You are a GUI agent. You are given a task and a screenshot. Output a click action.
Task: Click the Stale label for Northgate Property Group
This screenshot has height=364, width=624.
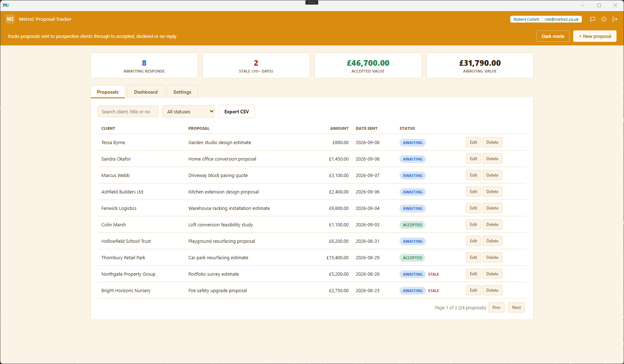click(433, 274)
